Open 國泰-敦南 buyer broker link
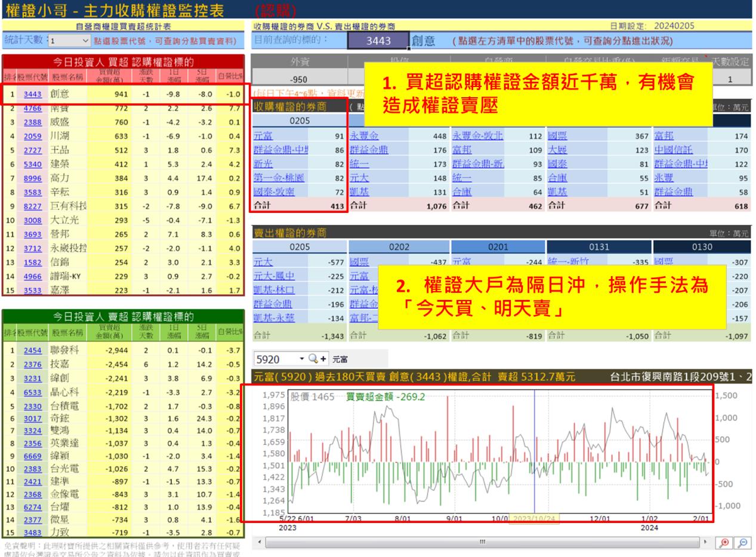The width and height of the screenshot is (756, 557). click(274, 191)
